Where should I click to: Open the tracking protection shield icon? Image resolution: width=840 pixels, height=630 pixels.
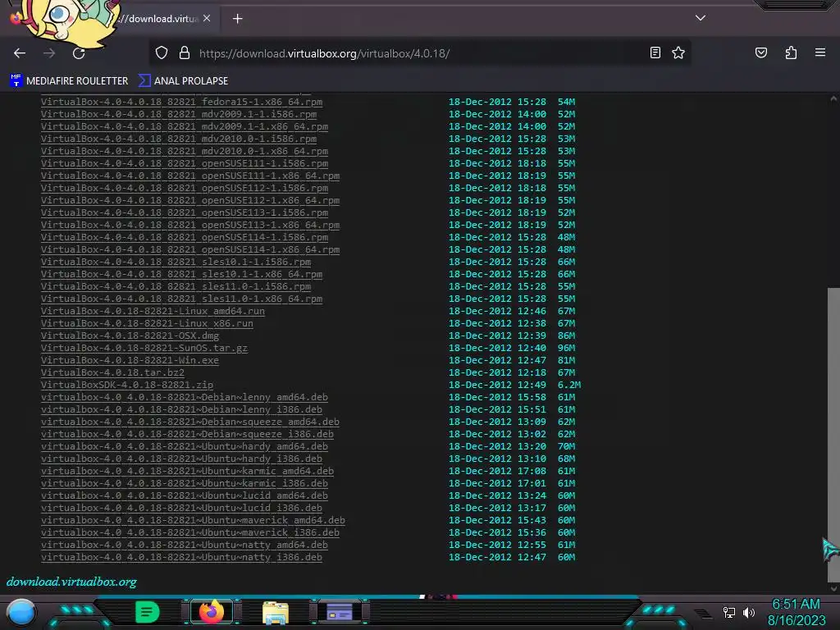point(162,52)
